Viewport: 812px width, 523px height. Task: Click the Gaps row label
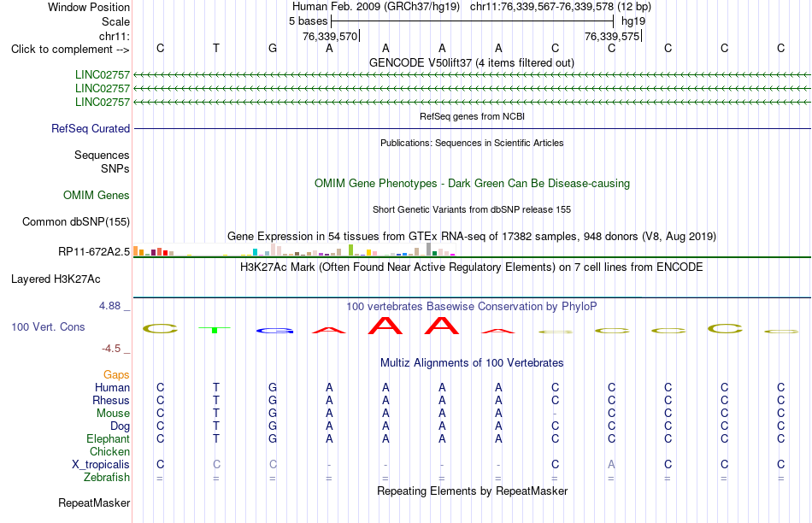116,374
